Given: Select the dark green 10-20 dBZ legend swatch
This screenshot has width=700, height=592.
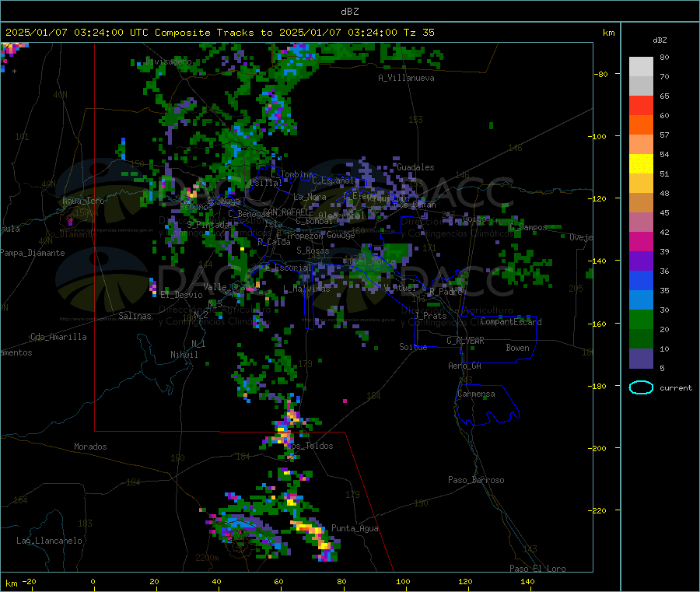Looking at the screenshot, I should click(641, 339).
